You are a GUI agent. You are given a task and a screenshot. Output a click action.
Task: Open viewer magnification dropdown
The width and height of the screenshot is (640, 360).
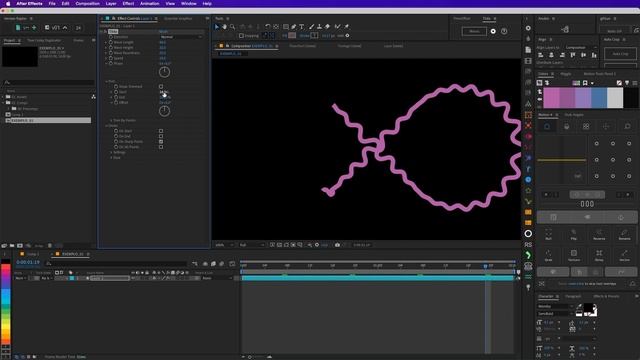pyautogui.click(x=224, y=245)
